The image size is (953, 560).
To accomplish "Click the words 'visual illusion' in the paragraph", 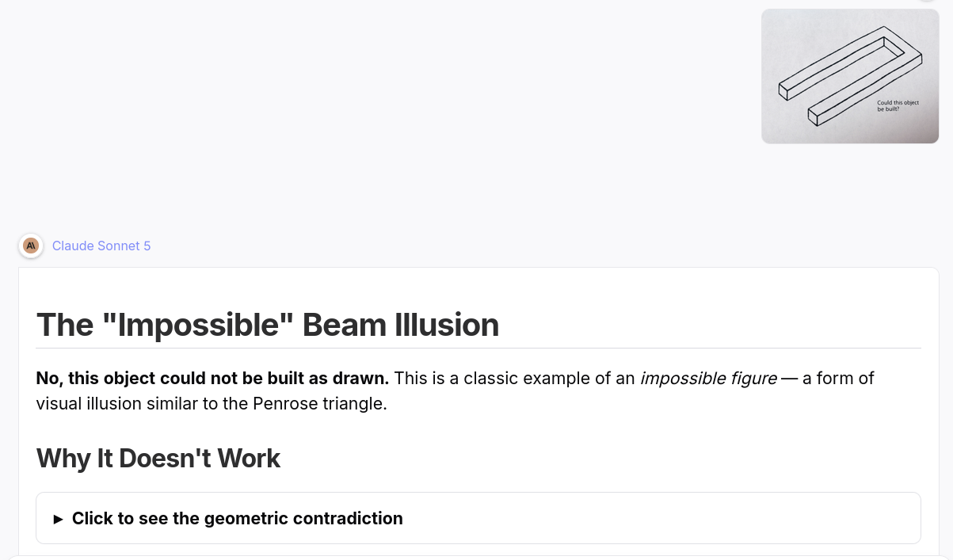I will pyautogui.click(x=89, y=404).
